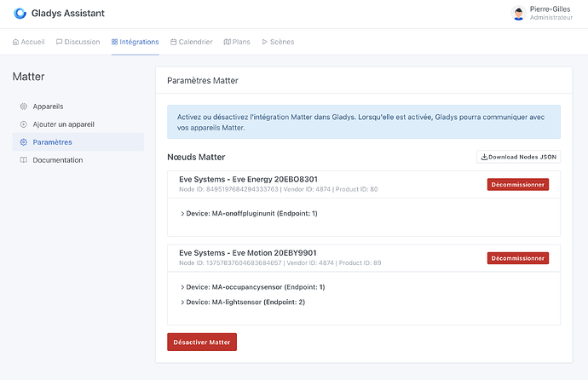The height and width of the screenshot is (380, 588).
Task: Open the Plans tab
Action: point(237,42)
